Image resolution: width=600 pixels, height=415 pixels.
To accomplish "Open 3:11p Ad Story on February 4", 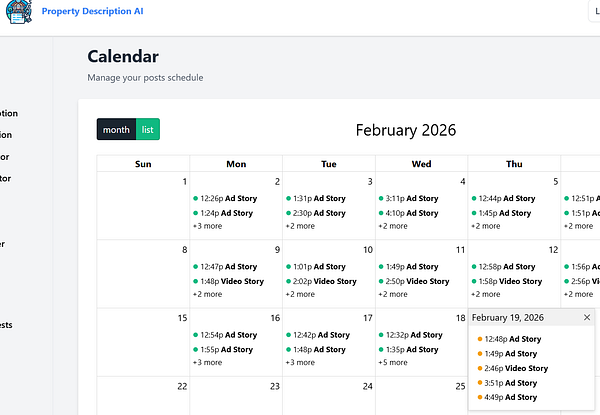I will (411, 198).
